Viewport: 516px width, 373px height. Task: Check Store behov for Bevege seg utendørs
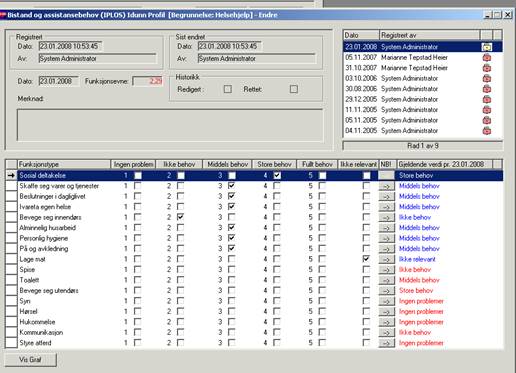click(277, 290)
